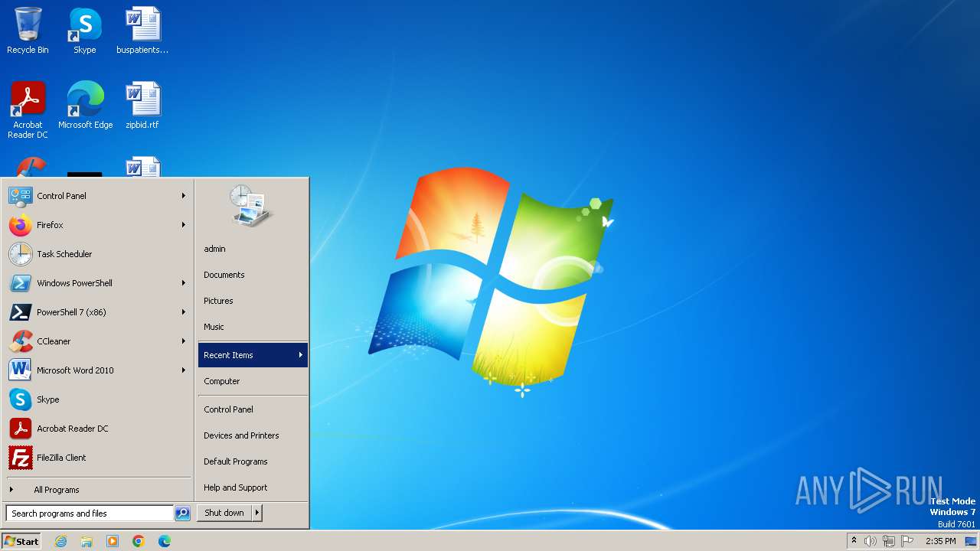Expand Windows PowerShell jump list arrow

tap(184, 283)
